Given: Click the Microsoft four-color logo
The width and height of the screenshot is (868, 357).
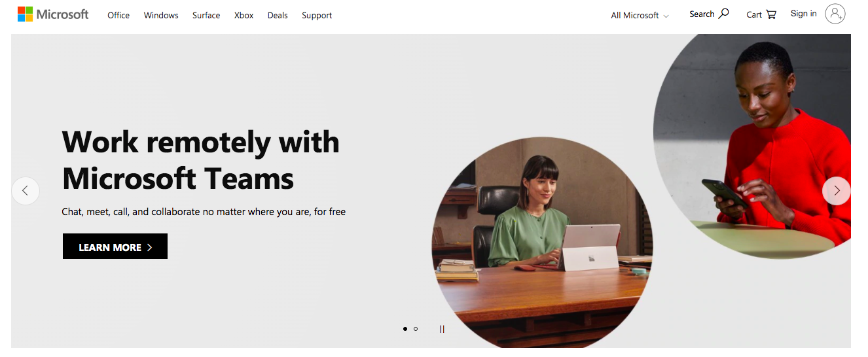Looking at the screenshot, I should click(x=25, y=14).
